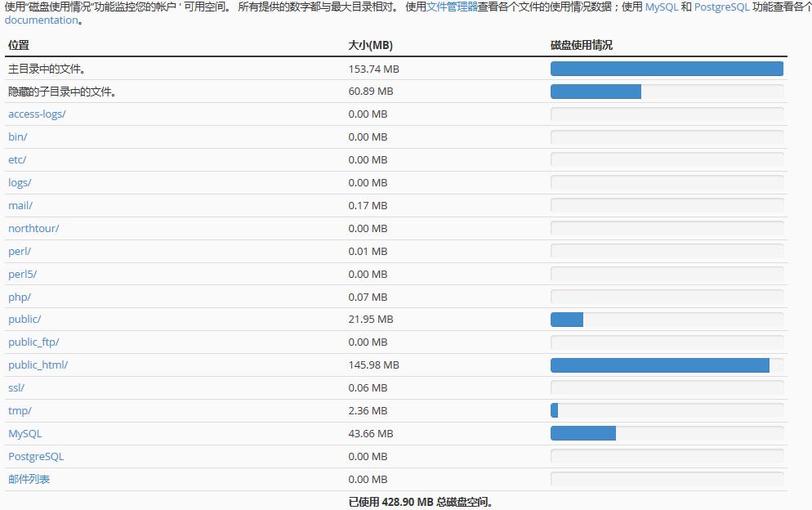The height and width of the screenshot is (510, 812).
Task: Open the php/ directory link
Action: (x=19, y=297)
